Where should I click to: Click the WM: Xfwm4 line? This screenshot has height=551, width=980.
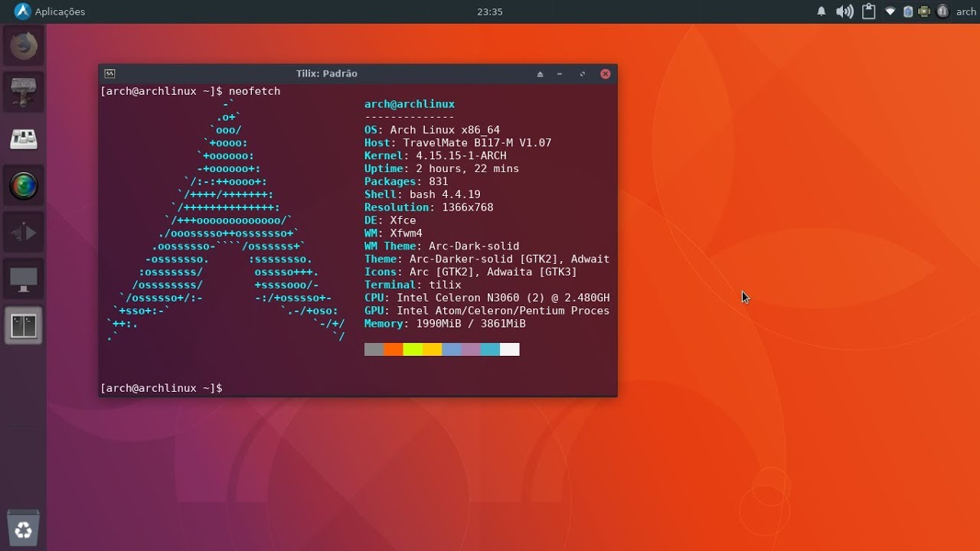click(394, 233)
